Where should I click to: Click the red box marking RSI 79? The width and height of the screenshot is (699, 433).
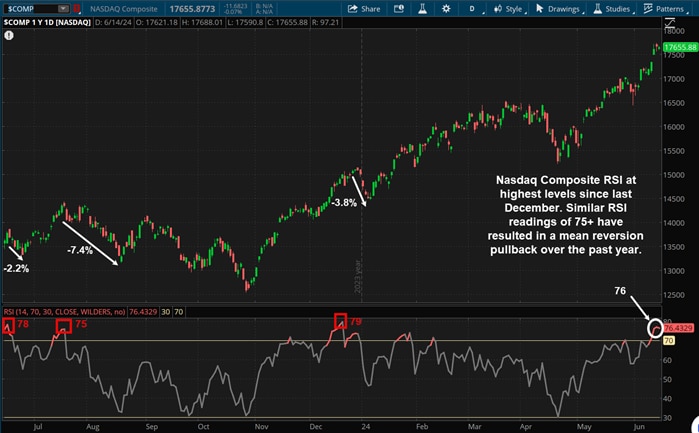pyautogui.click(x=340, y=321)
